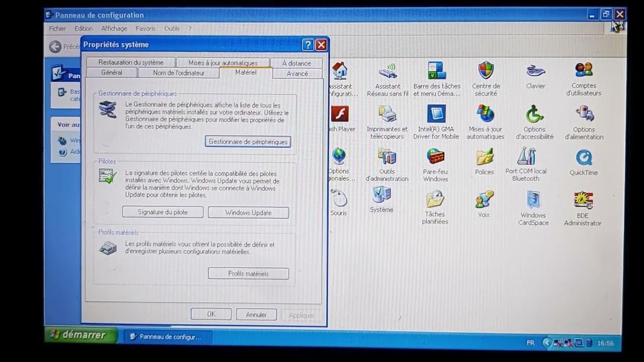
Task: Open the ? help menu
Action: click(x=190, y=29)
